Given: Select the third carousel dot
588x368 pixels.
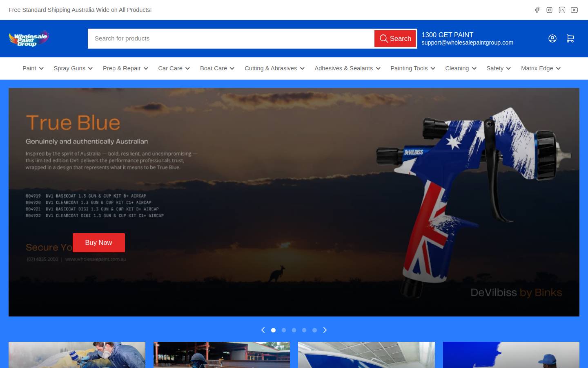Looking at the screenshot, I should [294, 330].
